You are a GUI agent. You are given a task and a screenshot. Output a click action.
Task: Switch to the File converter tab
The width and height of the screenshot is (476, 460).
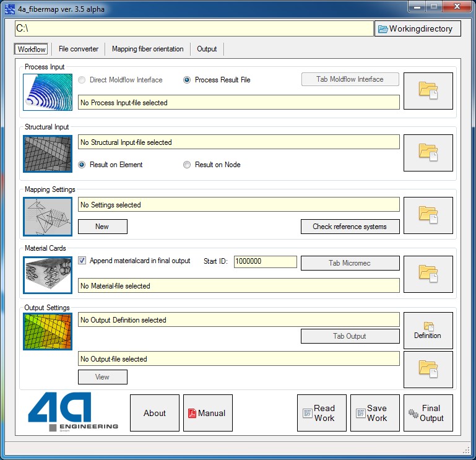click(79, 49)
